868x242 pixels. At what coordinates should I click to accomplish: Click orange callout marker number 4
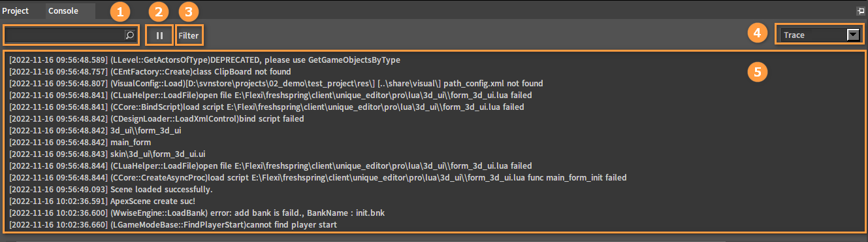pos(756,33)
